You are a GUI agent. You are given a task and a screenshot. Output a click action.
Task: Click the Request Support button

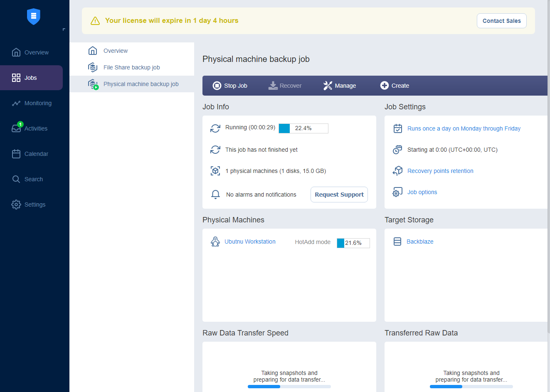pos(339,195)
